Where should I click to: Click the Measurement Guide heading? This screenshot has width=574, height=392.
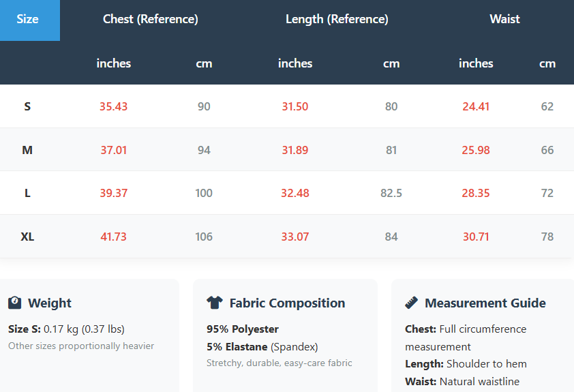coord(485,303)
